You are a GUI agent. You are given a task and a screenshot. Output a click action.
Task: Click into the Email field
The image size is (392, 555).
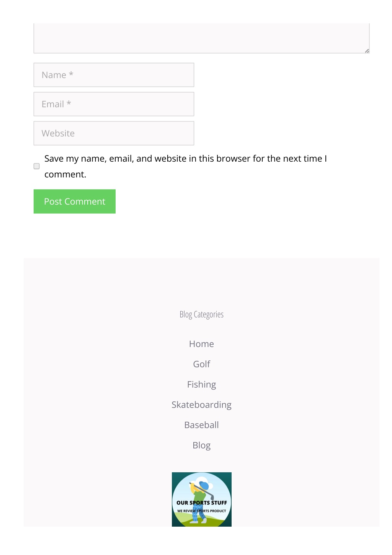pos(114,104)
